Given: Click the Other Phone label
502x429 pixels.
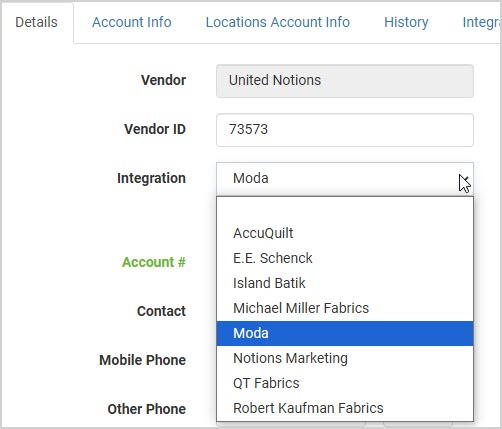Looking at the screenshot, I should (147, 409).
